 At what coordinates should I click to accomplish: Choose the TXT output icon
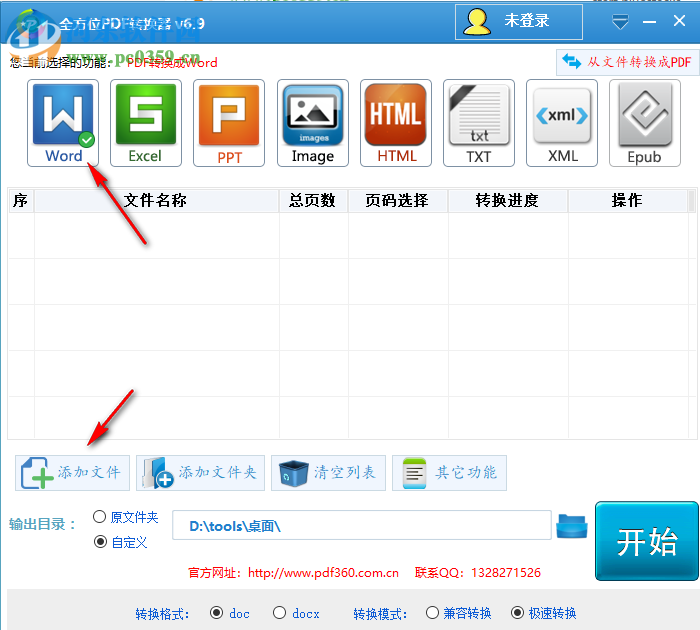479,123
